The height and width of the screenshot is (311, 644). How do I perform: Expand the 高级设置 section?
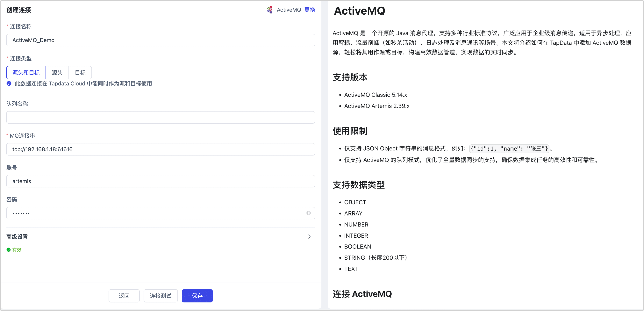point(17,236)
